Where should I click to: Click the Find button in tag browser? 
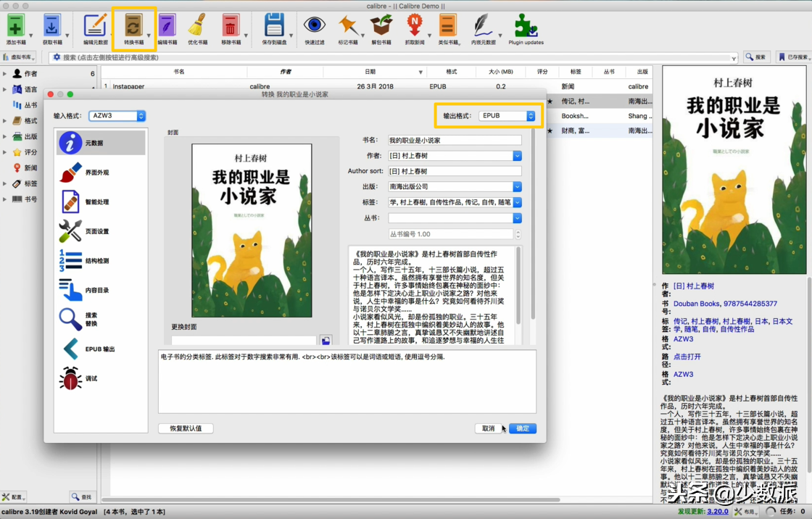click(83, 497)
